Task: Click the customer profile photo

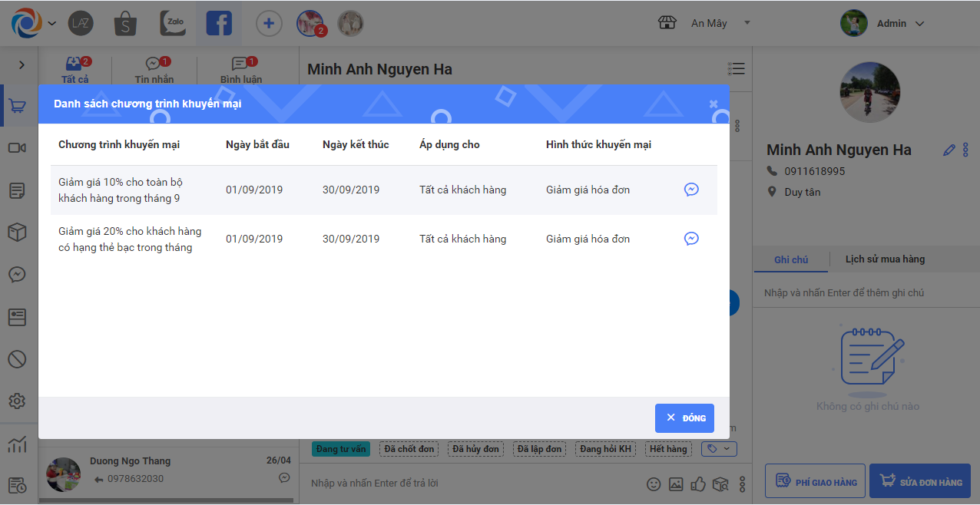Action: (871, 93)
